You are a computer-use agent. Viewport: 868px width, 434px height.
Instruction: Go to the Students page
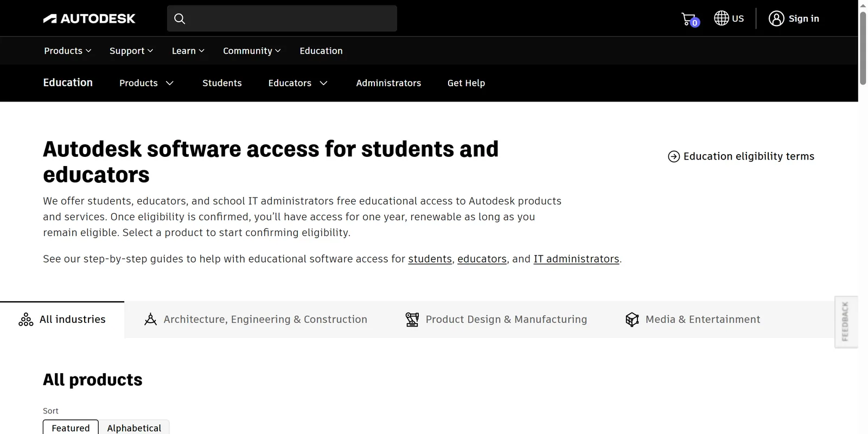(x=222, y=83)
